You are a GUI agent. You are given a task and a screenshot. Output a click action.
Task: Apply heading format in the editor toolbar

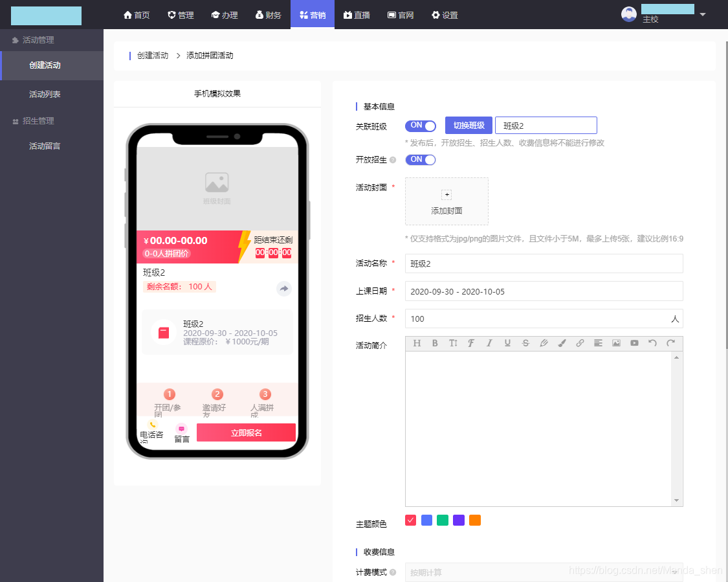click(417, 343)
